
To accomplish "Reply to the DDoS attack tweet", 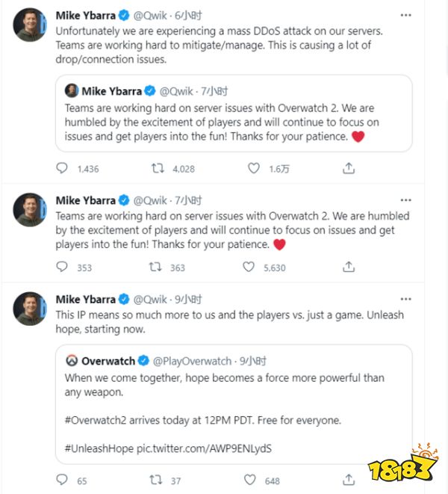I will coord(63,169).
